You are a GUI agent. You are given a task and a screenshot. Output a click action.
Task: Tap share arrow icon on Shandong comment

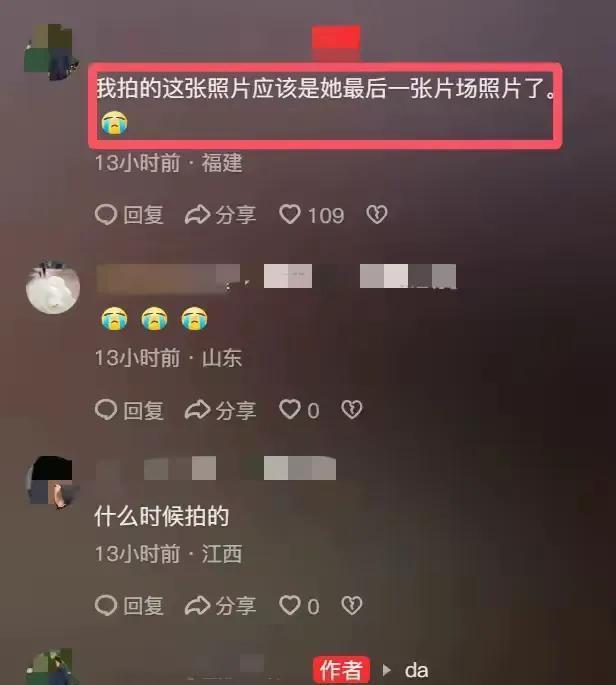click(197, 410)
